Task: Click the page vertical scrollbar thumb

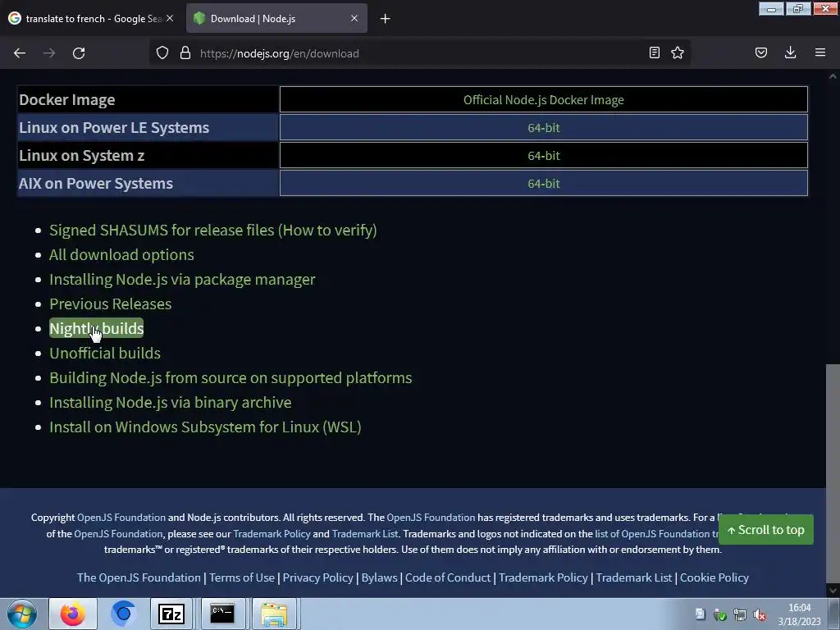Action: [833, 472]
